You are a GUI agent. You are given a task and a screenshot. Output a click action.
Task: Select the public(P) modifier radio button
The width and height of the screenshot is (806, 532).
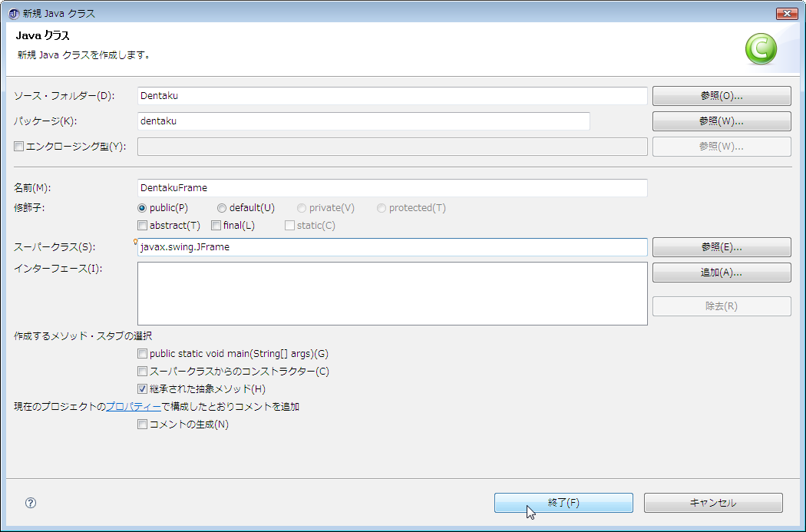(x=142, y=208)
